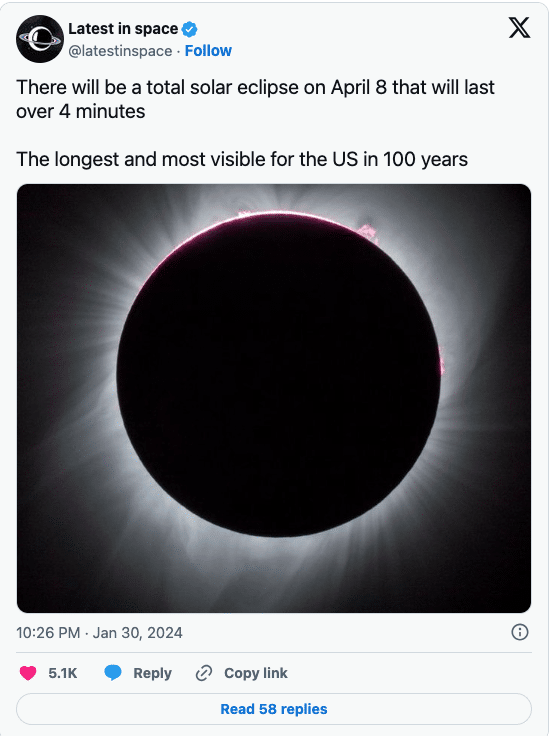Click the 5.1K likes count

pos(62,673)
